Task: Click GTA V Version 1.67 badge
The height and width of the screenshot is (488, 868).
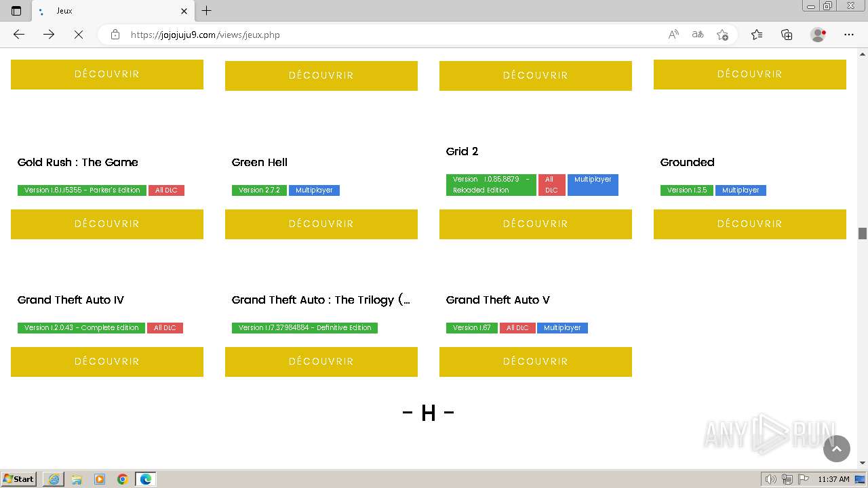Action: click(472, 328)
